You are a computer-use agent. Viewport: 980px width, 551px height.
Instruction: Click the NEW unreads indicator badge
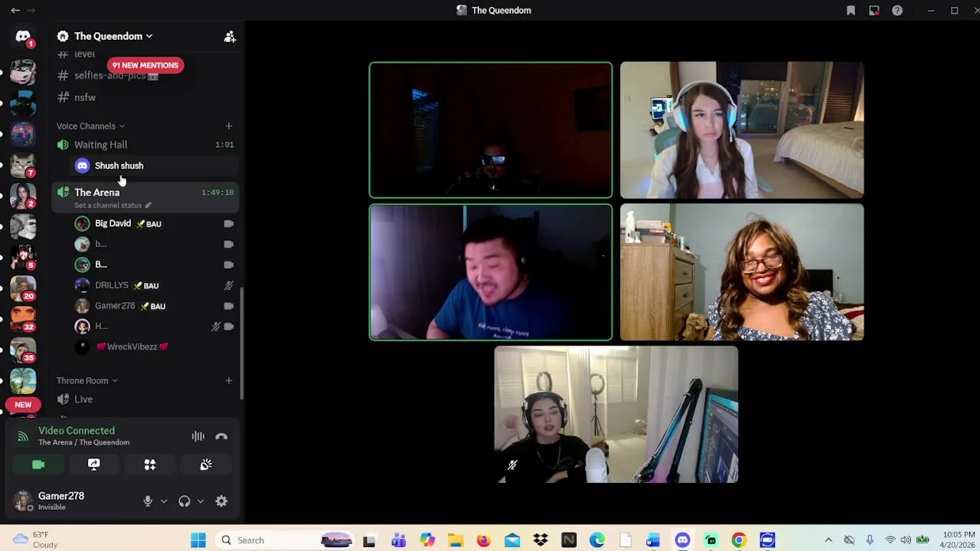coord(23,404)
